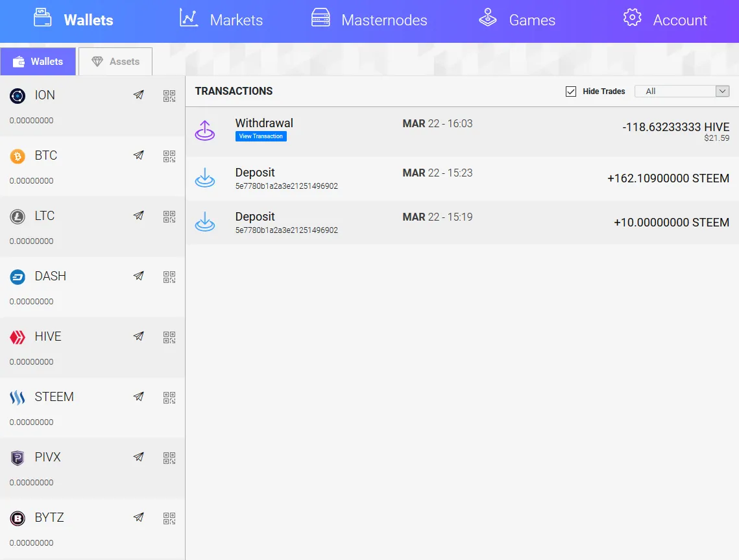Show the PIVX QR code icon
The height and width of the screenshot is (560, 739).
tap(169, 458)
